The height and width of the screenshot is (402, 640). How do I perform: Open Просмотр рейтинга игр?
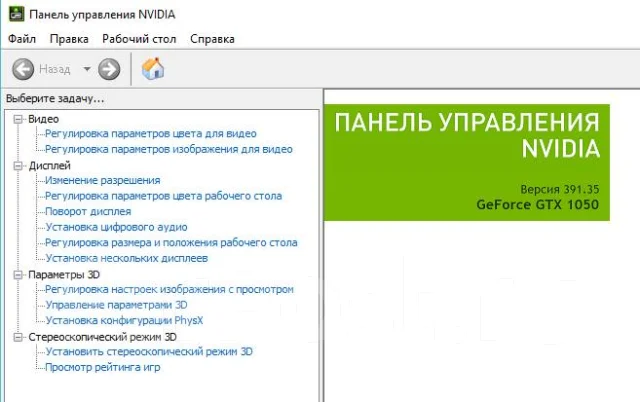click(102, 367)
